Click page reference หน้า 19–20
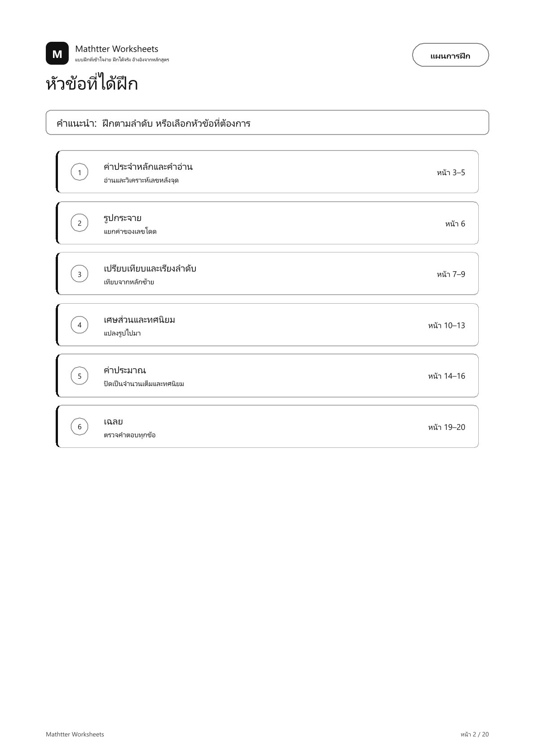The height and width of the screenshot is (756, 534). pyautogui.click(x=446, y=427)
